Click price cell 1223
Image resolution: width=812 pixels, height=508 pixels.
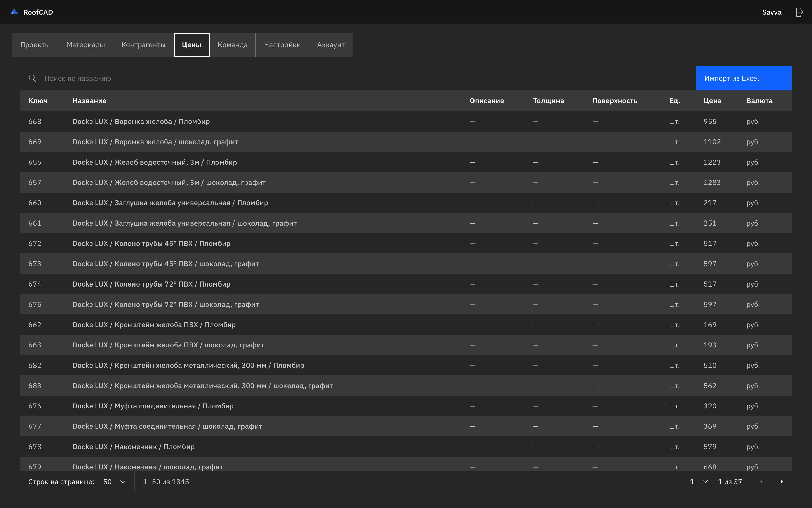[712, 162]
